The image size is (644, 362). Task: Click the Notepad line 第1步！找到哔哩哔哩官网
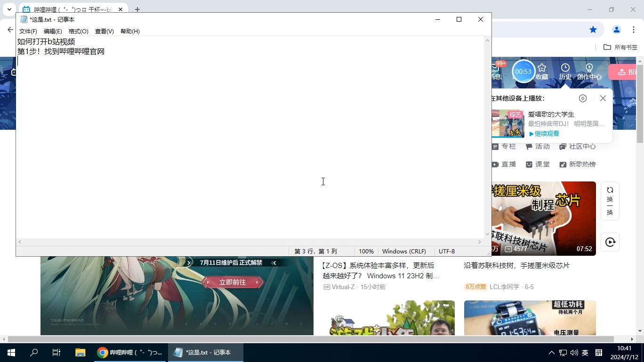(x=61, y=51)
